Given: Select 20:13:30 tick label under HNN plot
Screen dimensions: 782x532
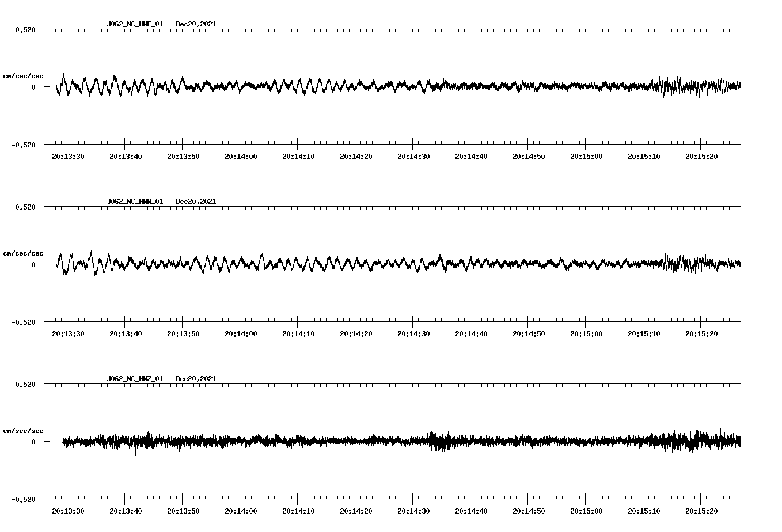Looking at the screenshot, I should [x=68, y=333].
